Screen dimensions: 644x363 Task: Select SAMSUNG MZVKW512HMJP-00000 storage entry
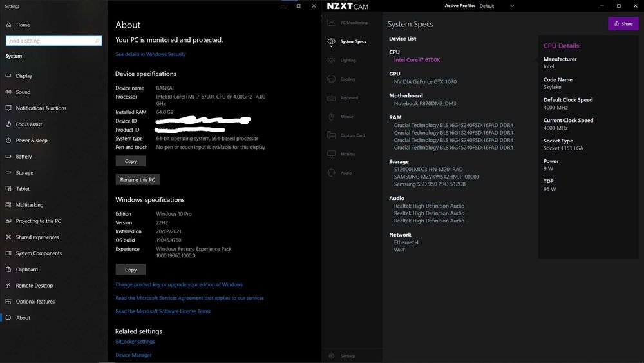(x=437, y=177)
